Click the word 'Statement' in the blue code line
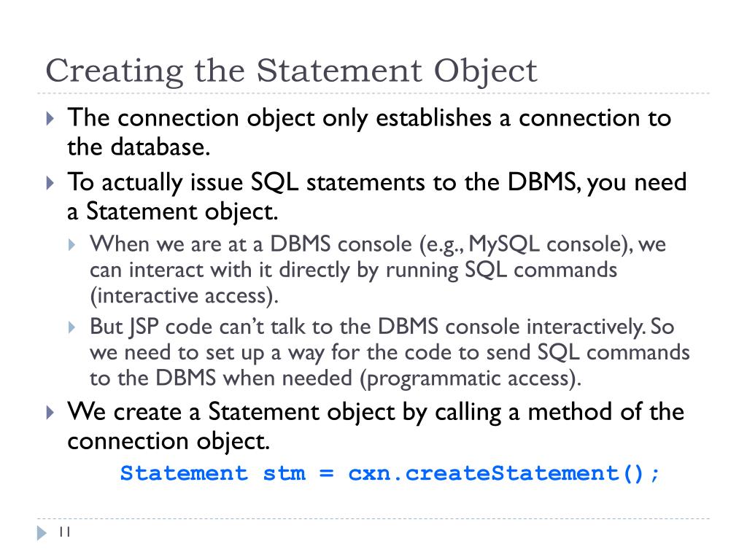747x560 pixels. [x=184, y=473]
